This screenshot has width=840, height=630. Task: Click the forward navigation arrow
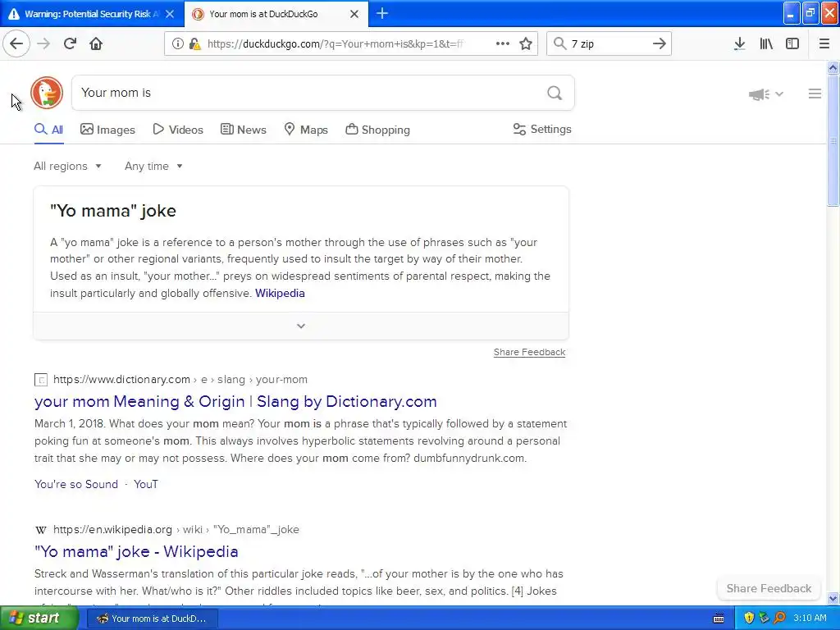click(x=43, y=43)
